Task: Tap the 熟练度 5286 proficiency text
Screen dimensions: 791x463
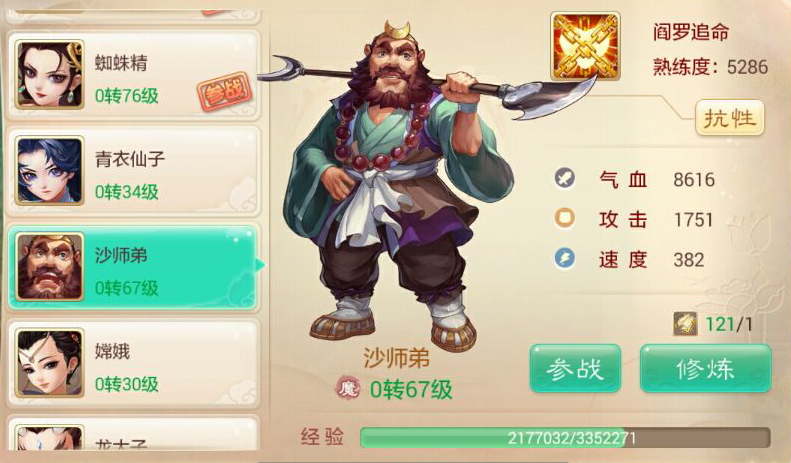Action: tap(710, 67)
